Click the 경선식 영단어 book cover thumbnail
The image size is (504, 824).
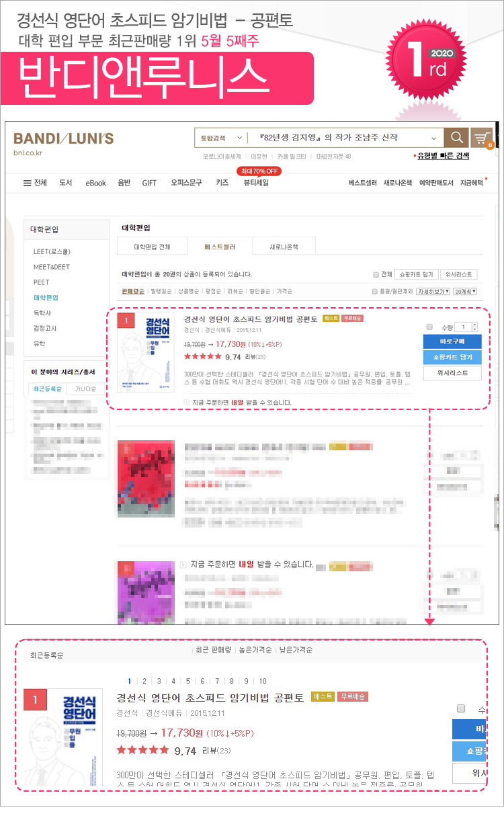coord(146,353)
